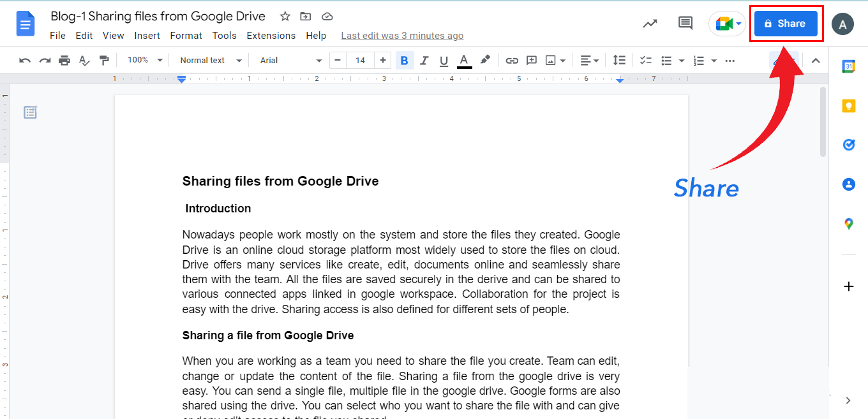Open the 'Last edit was 3 minutes ago' link
868x419 pixels.
click(x=403, y=36)
